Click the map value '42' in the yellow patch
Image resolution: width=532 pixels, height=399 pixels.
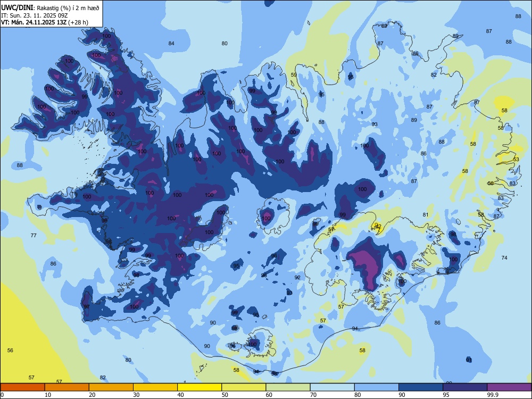(x=378, y=226)
